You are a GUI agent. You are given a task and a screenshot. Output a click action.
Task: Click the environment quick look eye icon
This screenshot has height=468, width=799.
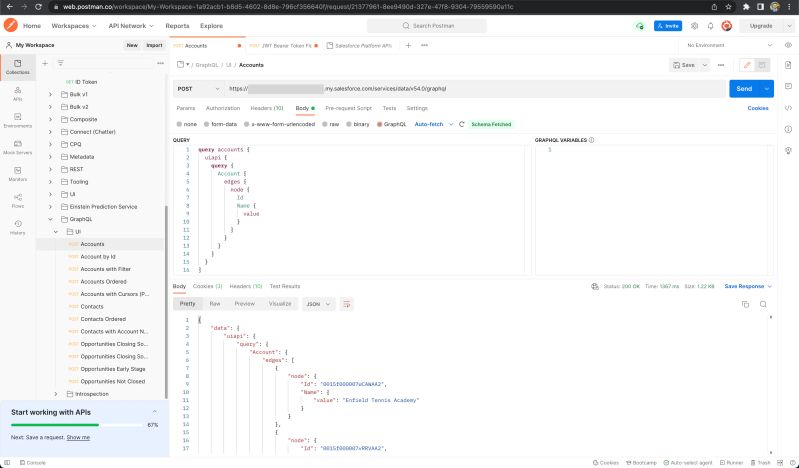(788, 45)
